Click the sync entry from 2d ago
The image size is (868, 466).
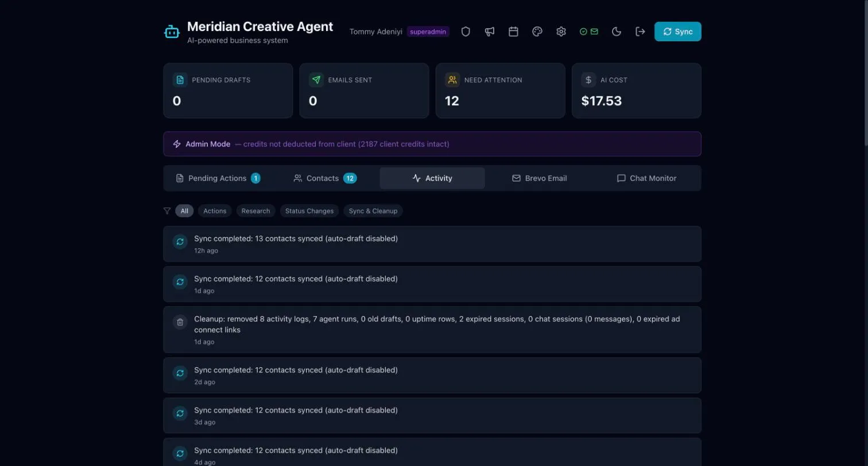pos(432,375)
